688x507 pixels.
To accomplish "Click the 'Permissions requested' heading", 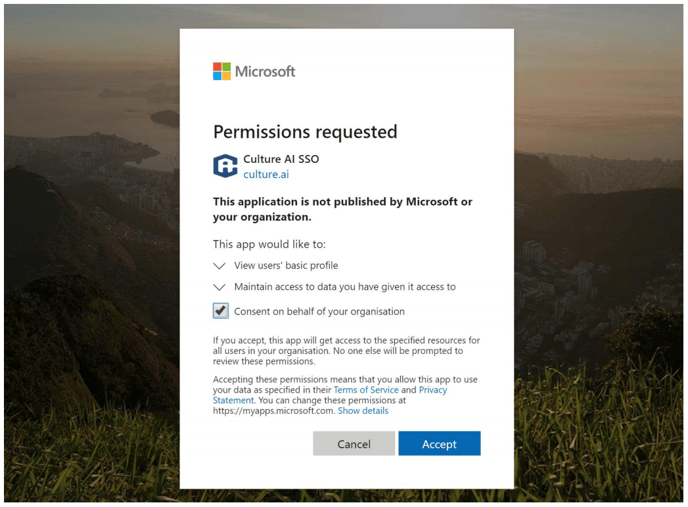I will click(x=305, y=132).
